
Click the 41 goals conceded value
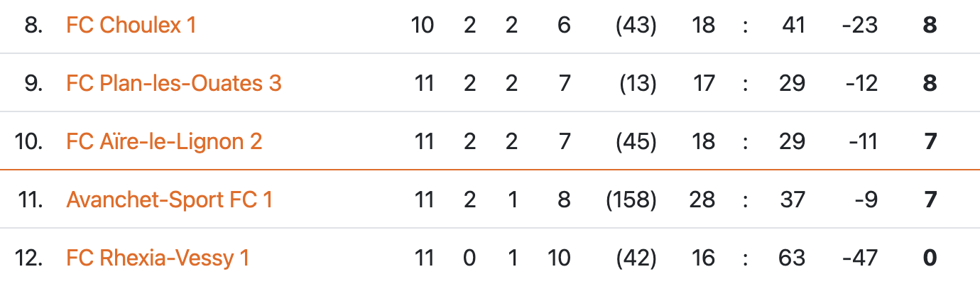(793, 26)
